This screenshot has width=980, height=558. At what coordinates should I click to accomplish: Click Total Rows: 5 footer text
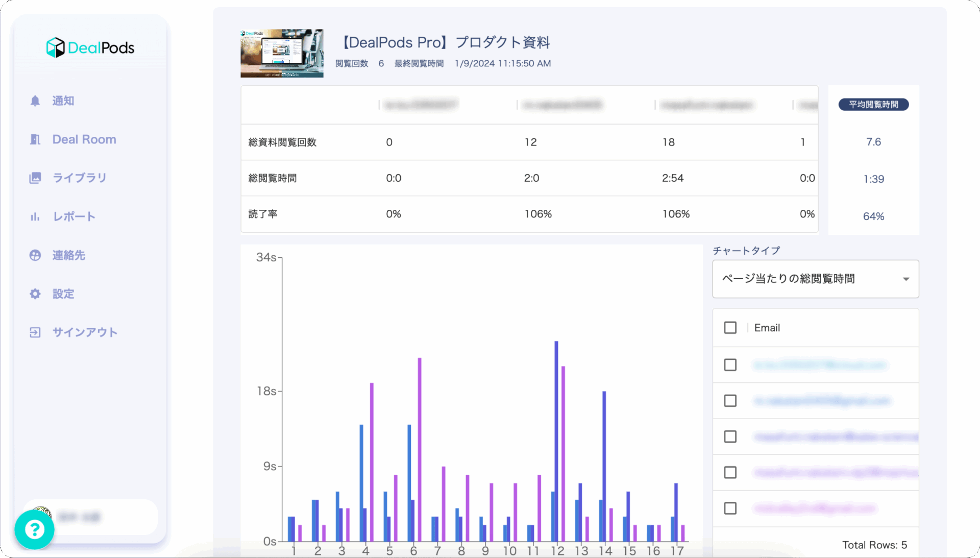(x=874, y=545)
